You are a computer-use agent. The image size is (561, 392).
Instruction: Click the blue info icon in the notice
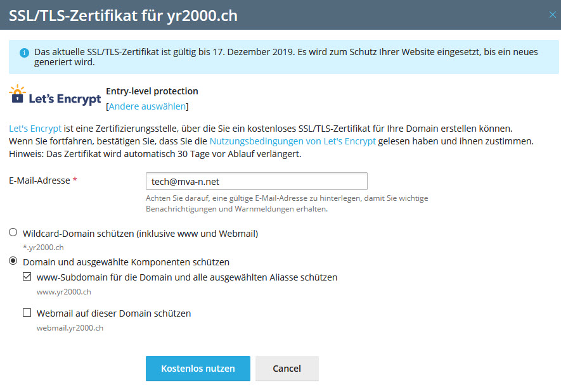[x=24, y=53]
